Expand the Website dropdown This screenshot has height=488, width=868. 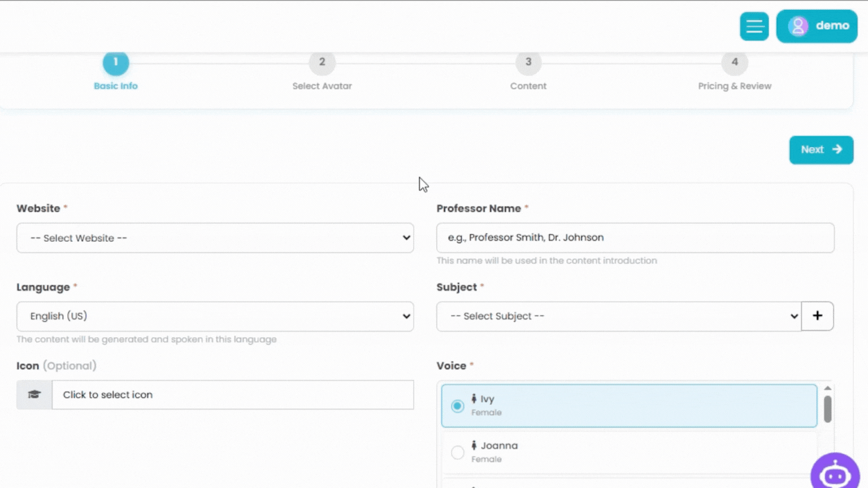[215, 238]
